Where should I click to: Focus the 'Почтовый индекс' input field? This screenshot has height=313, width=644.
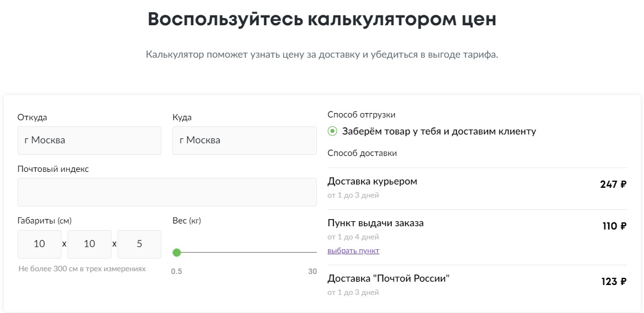click(167, 192)
